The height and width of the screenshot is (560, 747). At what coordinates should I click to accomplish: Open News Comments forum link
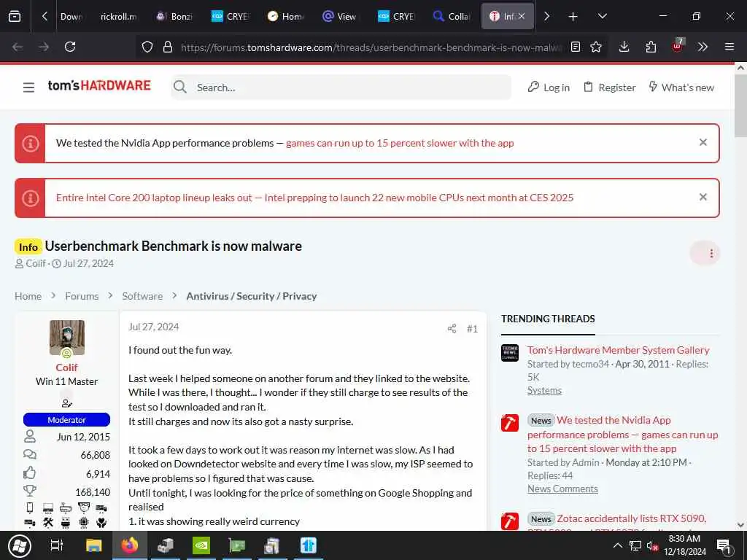click(x=562, y=489)
